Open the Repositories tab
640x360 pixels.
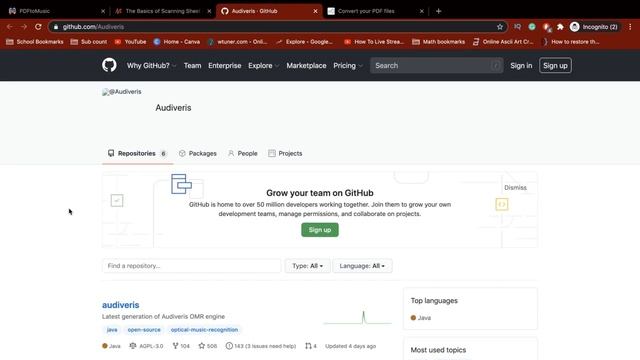[x=137, y=153]
